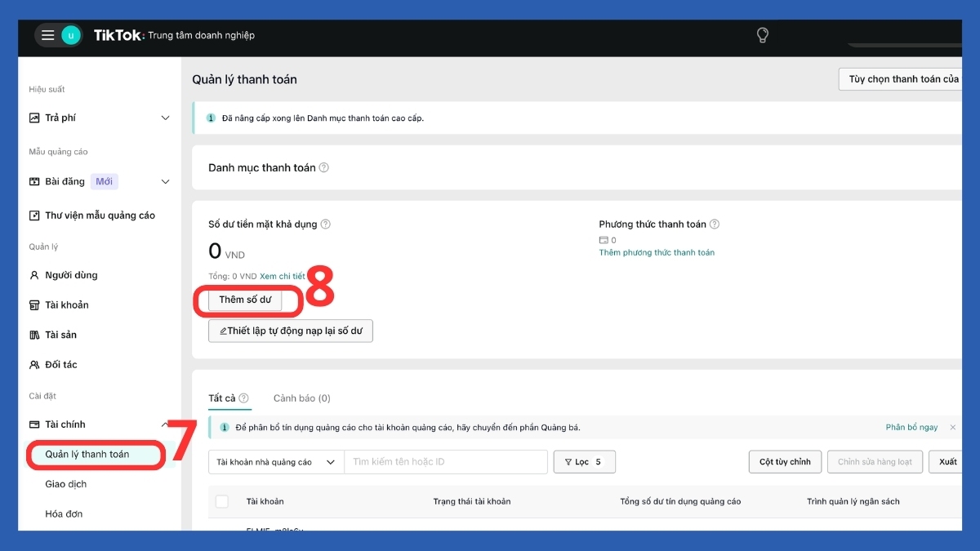Click the Tài chính card icon
This screenshot has height=551, width=980.
(x=34, y=424)
